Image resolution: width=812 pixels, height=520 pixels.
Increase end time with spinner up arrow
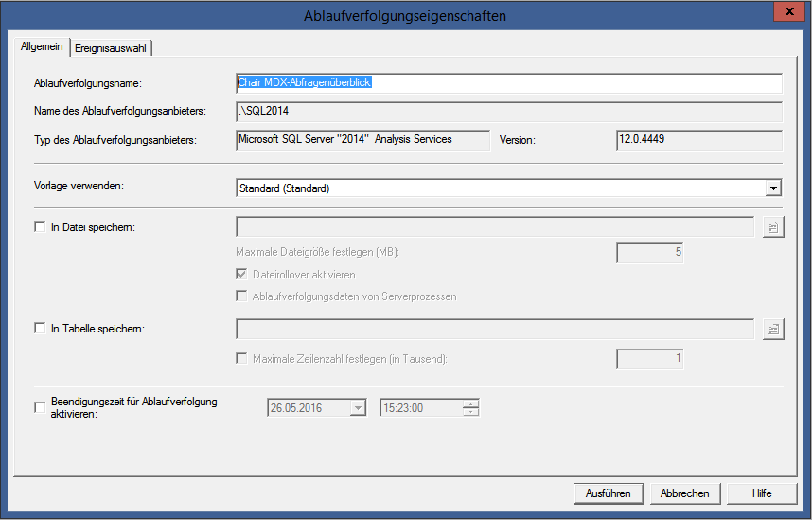(x=471, y=404)
